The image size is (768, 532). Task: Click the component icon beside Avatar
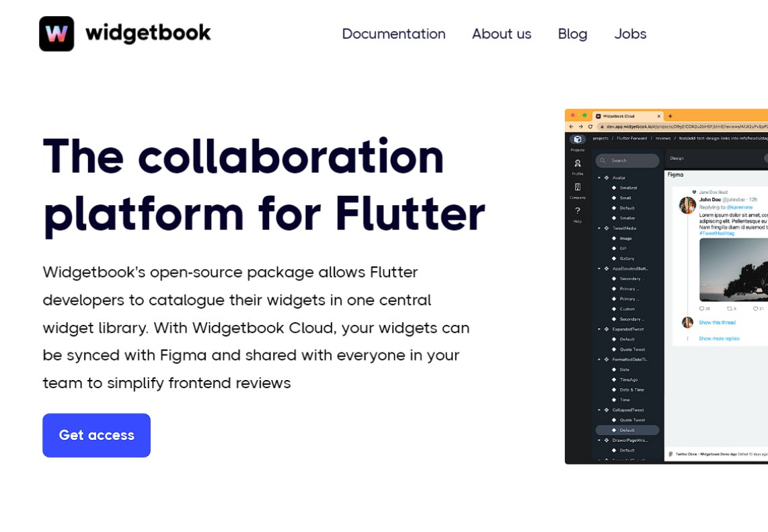[607, 178]
